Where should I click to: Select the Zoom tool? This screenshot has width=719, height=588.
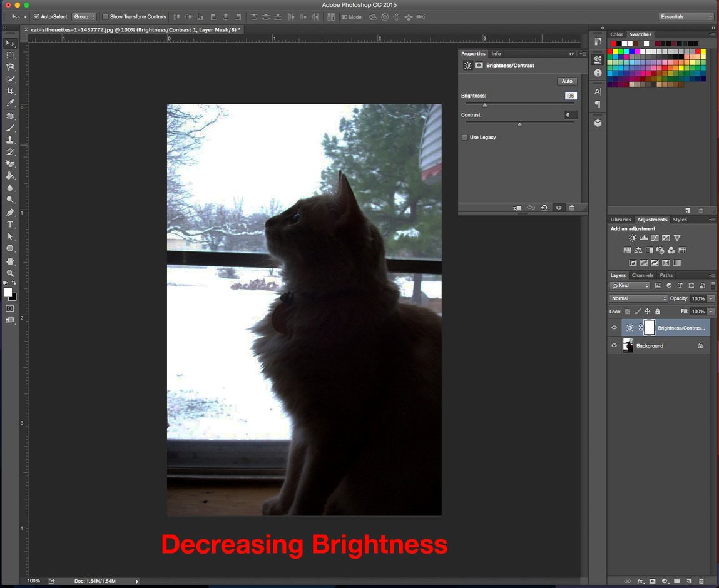click(10, 272)
